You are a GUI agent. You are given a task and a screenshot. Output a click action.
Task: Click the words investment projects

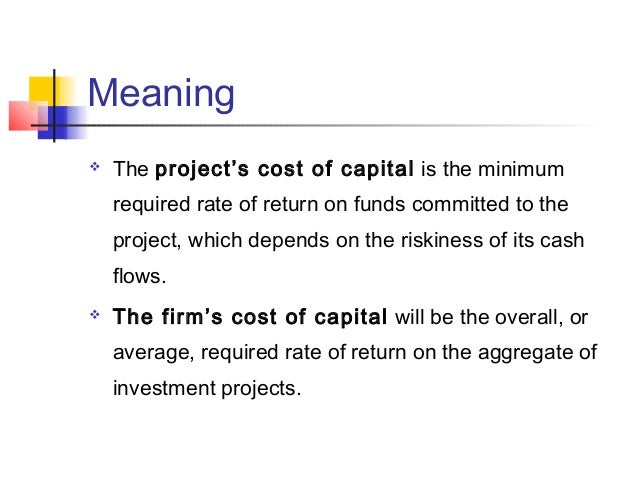(207, 388)
